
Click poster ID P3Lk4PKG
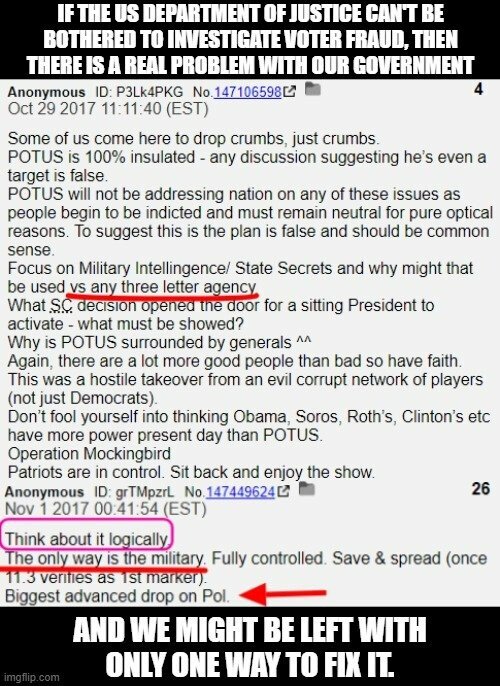139,92
